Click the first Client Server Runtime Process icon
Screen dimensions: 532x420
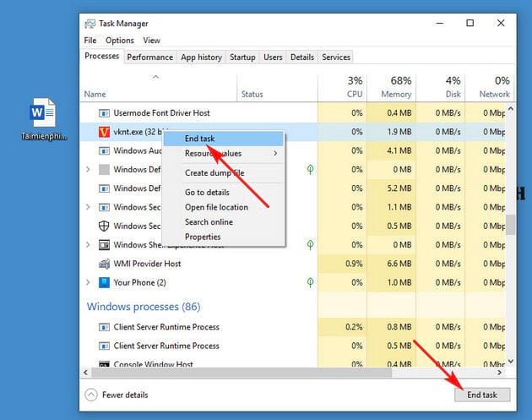[x=104, y=327]
